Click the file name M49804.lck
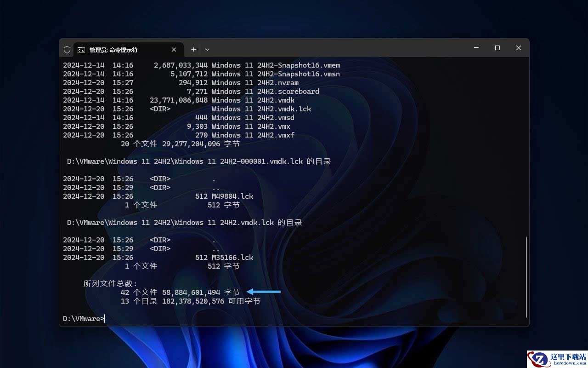 coord(232,196)
